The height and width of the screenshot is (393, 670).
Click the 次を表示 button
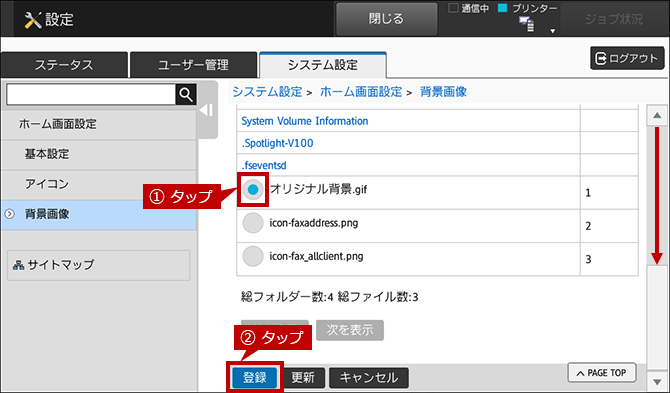(350, 330)
